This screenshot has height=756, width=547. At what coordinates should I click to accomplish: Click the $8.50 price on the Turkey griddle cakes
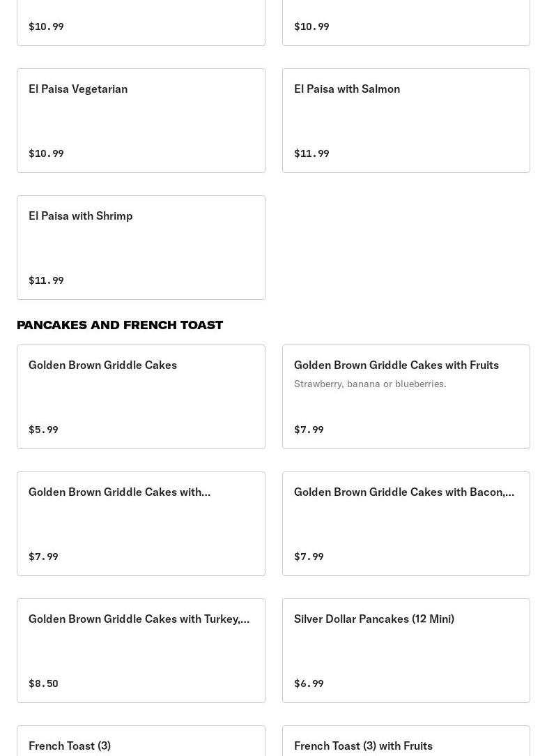pyautogui.click(x=43, y=683)
